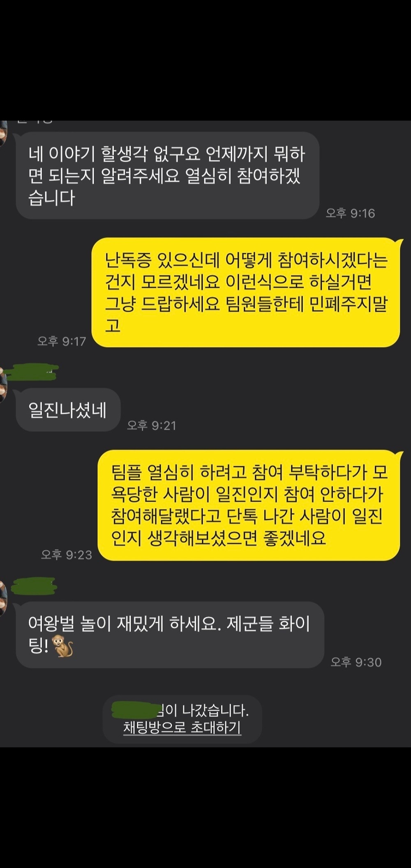Tap redacted name in the leave notice

pyautogui.click(x=135, y=710)
